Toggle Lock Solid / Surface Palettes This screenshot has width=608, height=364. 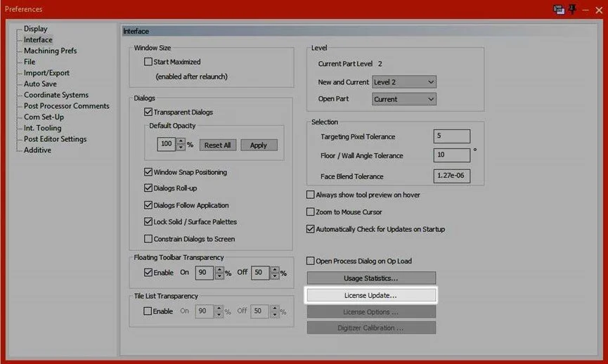pos(148,222)
